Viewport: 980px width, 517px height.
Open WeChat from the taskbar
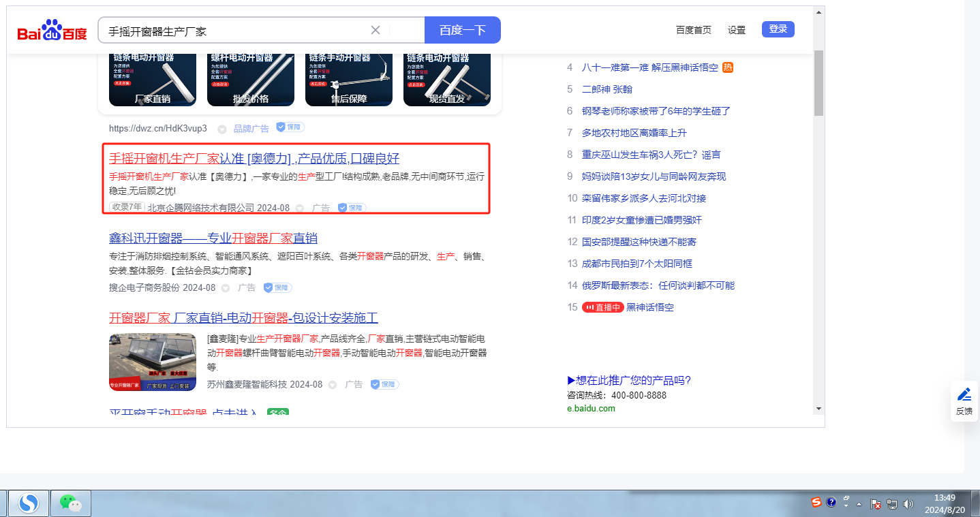70,503
